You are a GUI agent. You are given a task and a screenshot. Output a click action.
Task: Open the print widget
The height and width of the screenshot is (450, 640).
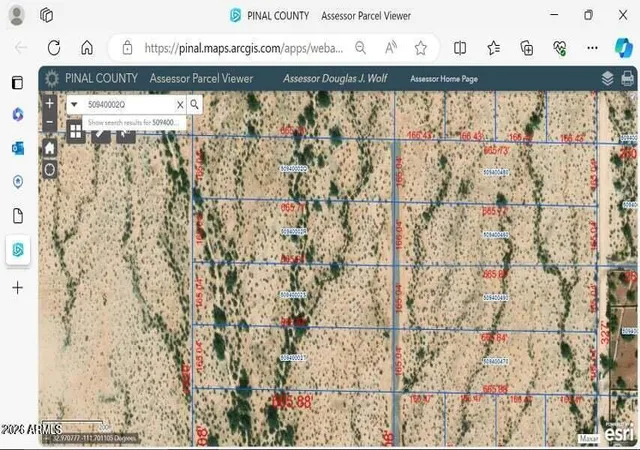[x=627, y=78]
